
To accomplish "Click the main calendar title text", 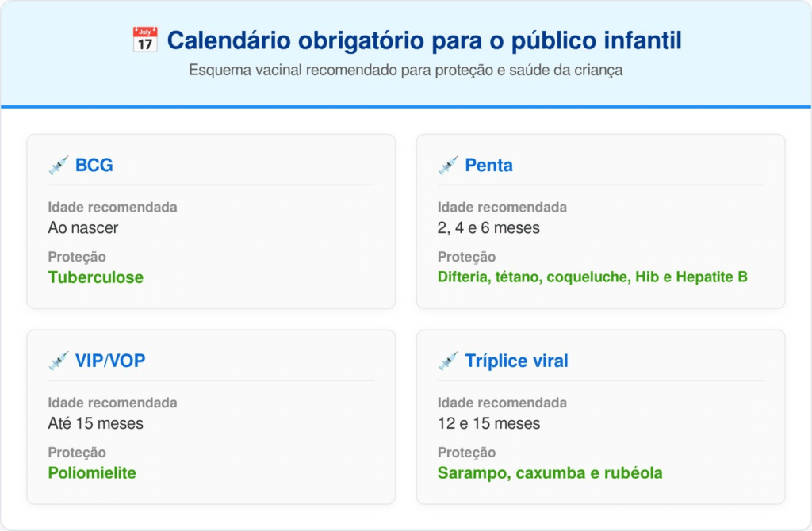I will 424,40.
